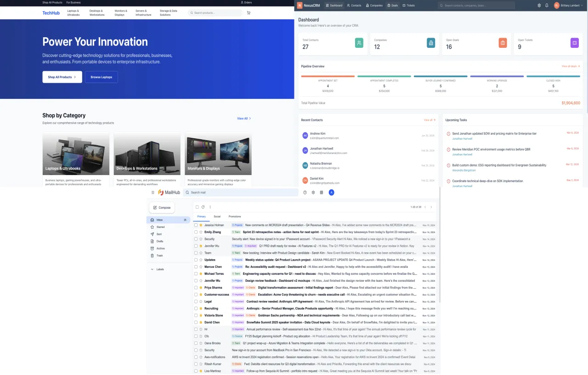Screen dimensions: 588x375
Task: Compose a new email in MailHub
Action: 162,207
